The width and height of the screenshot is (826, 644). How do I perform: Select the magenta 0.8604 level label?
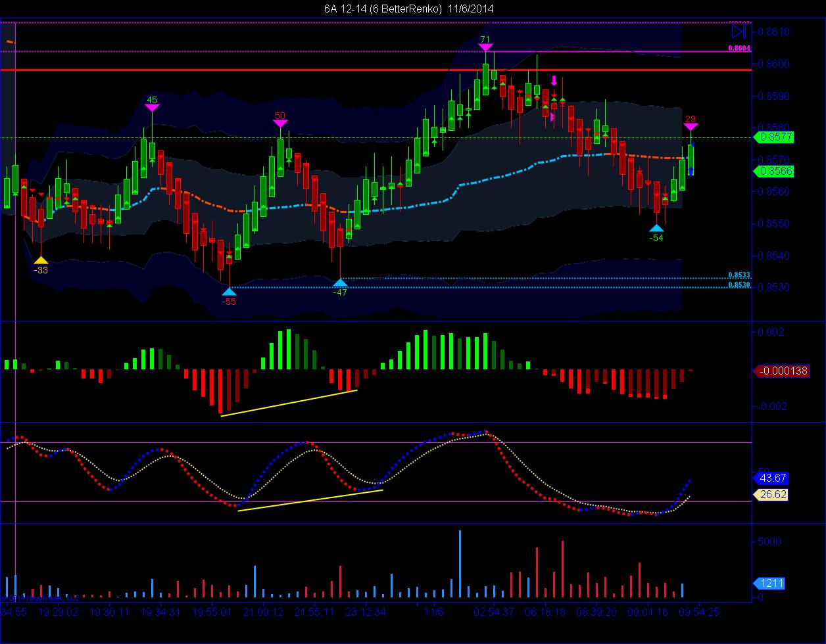point(739,49)
